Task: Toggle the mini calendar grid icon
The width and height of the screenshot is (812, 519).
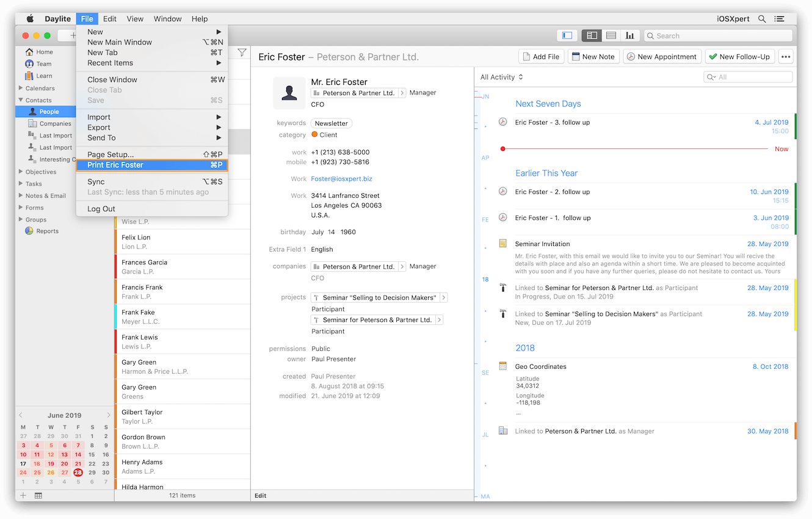Action: click(38, 495)
